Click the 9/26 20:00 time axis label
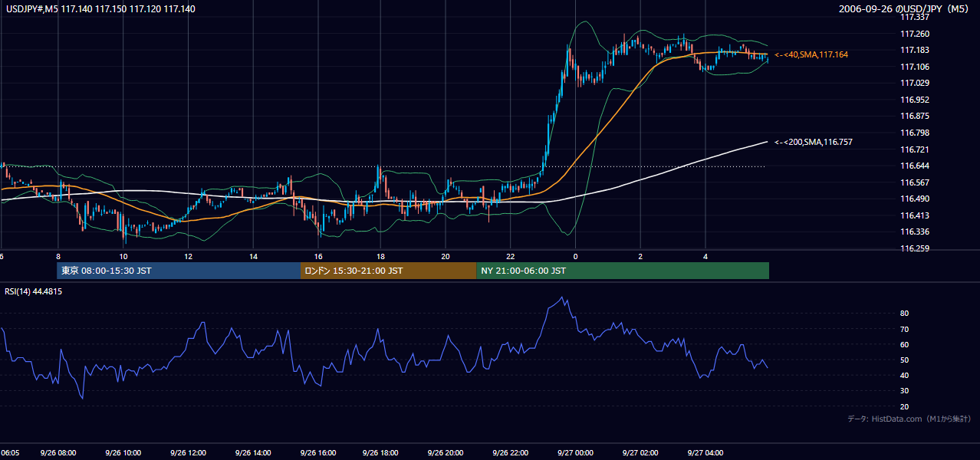 (446, 453)
